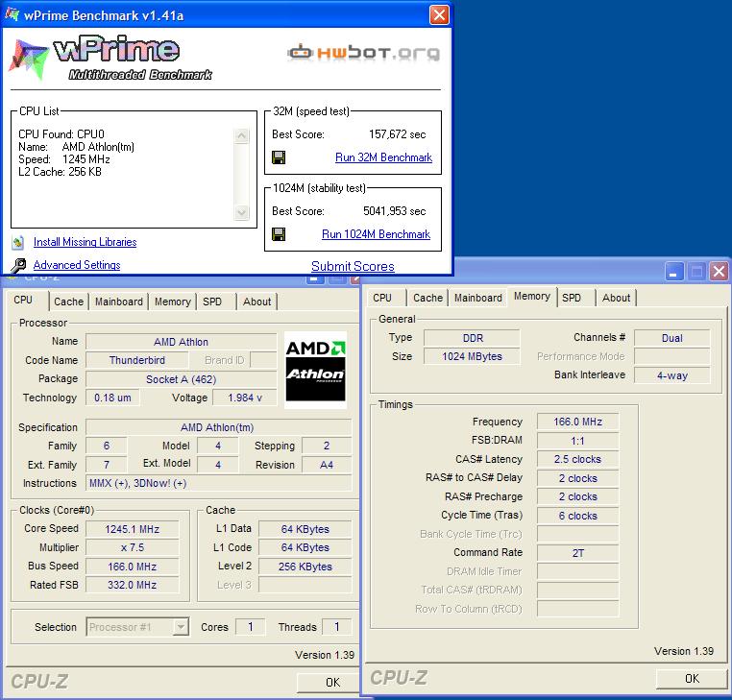Click the Bank Interleave value 4-way
This screenshot has height=700, width=732.
pos(671,375)
